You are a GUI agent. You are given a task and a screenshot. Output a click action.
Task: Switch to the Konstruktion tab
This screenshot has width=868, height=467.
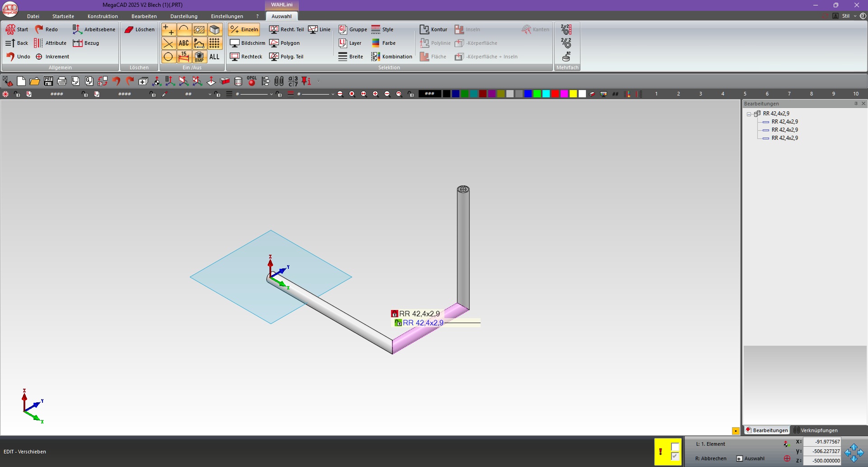103,16
